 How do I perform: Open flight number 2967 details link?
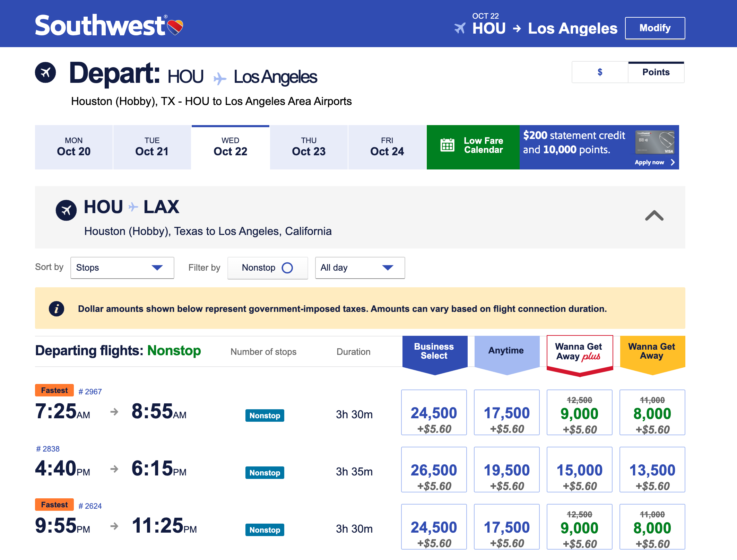[x=90, y=392]
